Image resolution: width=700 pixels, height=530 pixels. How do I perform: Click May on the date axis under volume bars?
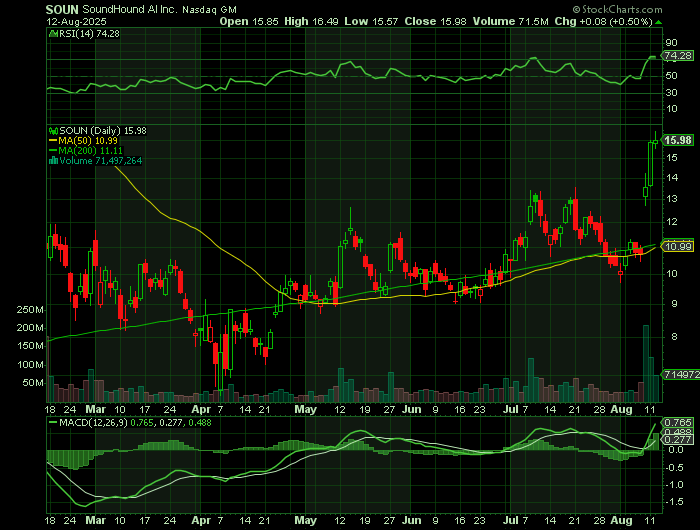(x=305, y=409)
